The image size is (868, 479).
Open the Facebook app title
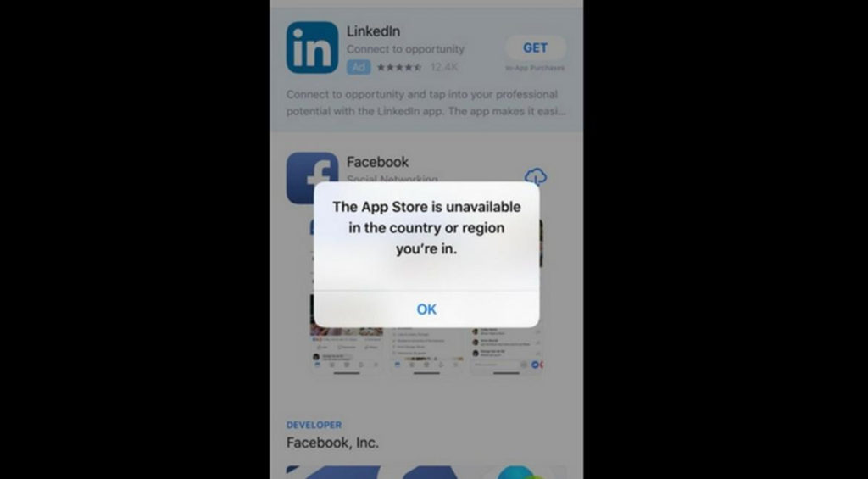point(377,162)
